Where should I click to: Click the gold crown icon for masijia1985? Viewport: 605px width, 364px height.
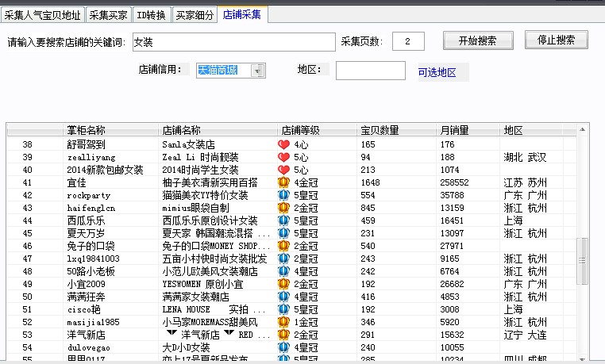(x=284, y=322)
